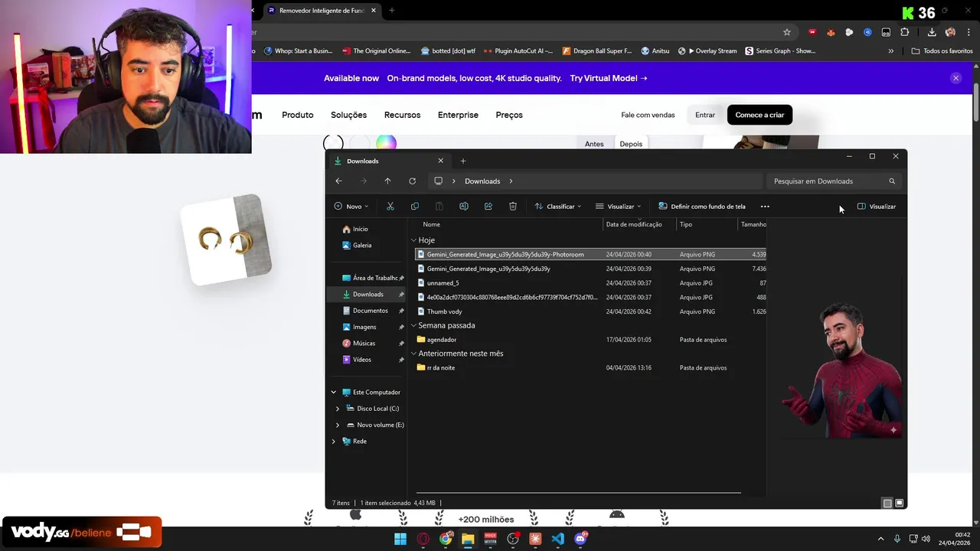Expand Disco Local (C:) in navigation tree
This screenshot has width=980, height=551.
click(x=338, y=409)
